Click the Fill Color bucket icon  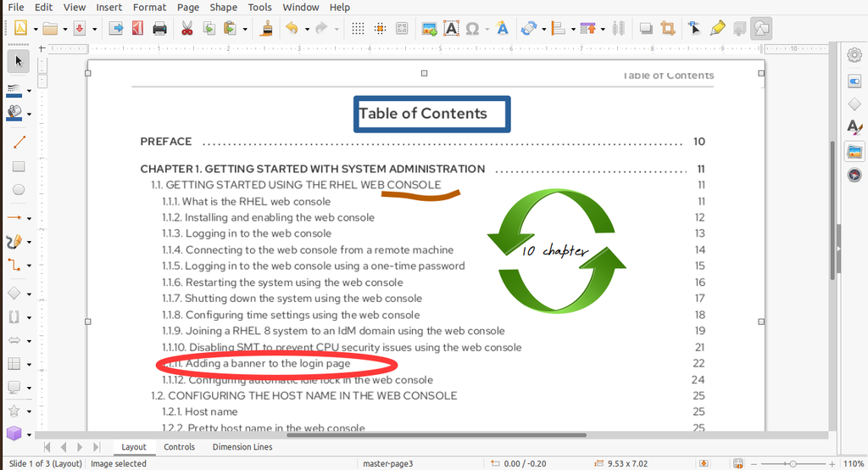[14, 114]
